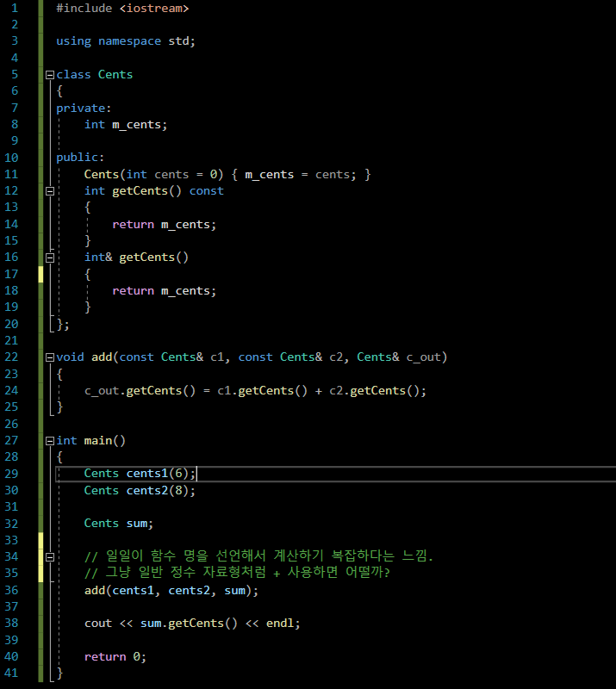Click 'cents1(6);' on line 29
616x689 pixels.
click(x=161, y=474)
